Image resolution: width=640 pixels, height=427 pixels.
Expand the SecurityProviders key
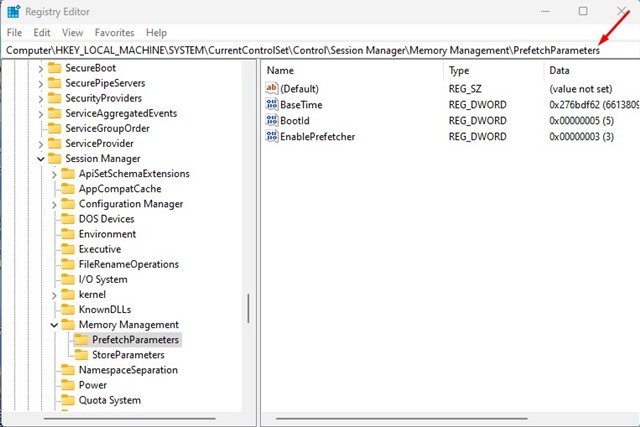(x=40, y=100)
